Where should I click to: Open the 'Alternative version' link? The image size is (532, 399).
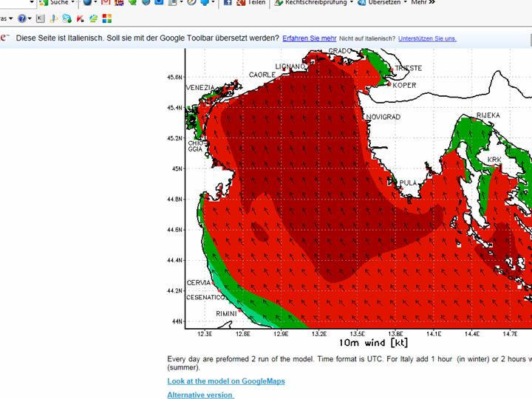pos(200,395)
